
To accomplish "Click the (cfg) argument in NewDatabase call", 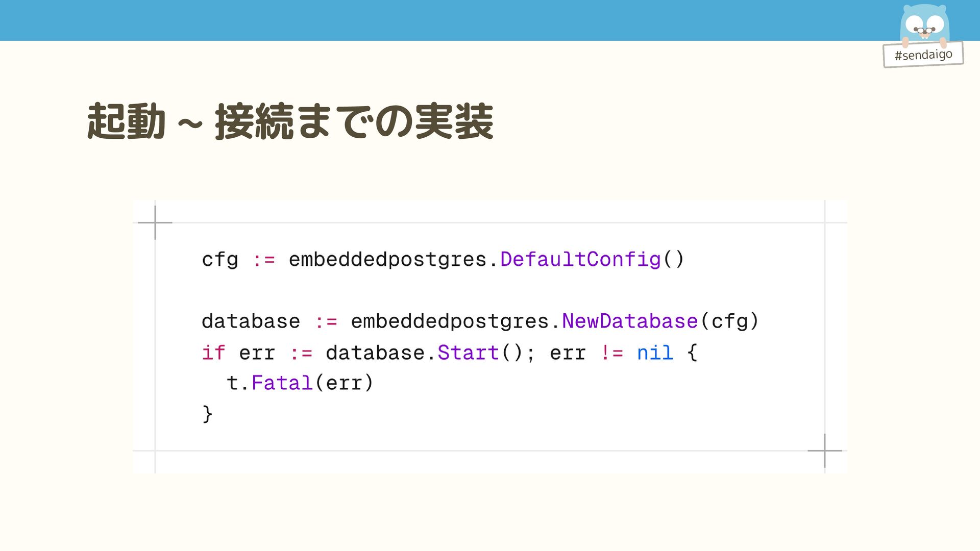I will pos(730,321).
